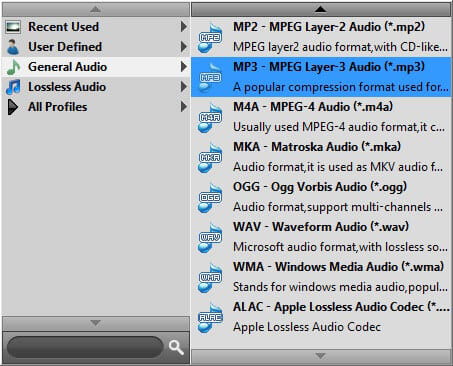Select the All Profiles category

pos(96,107)
